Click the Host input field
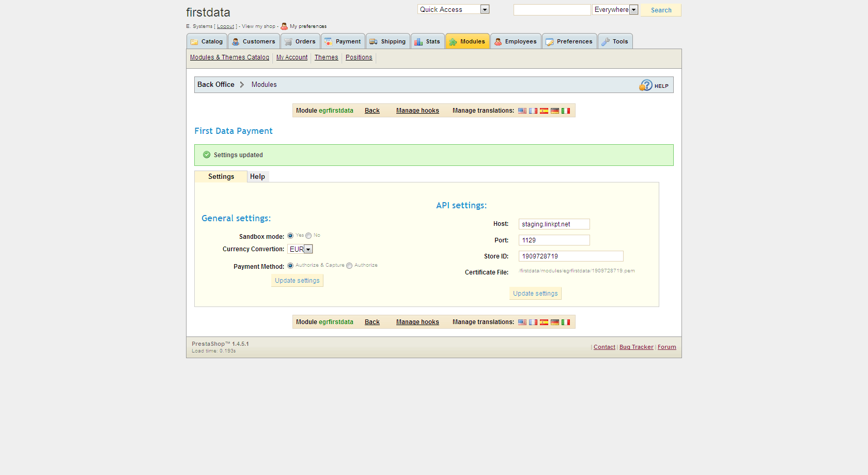The width and height of the screenshot is (868, 475). point(554,224)
